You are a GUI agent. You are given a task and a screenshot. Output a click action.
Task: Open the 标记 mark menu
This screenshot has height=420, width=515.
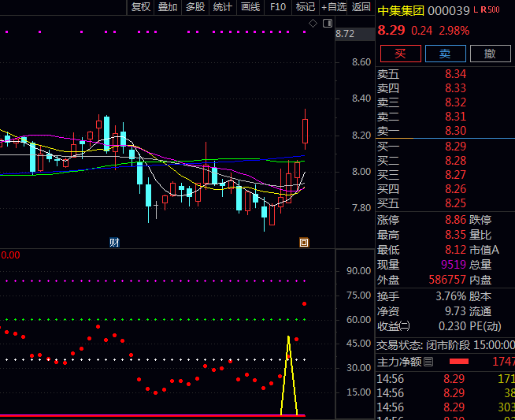tap(305, 7)
